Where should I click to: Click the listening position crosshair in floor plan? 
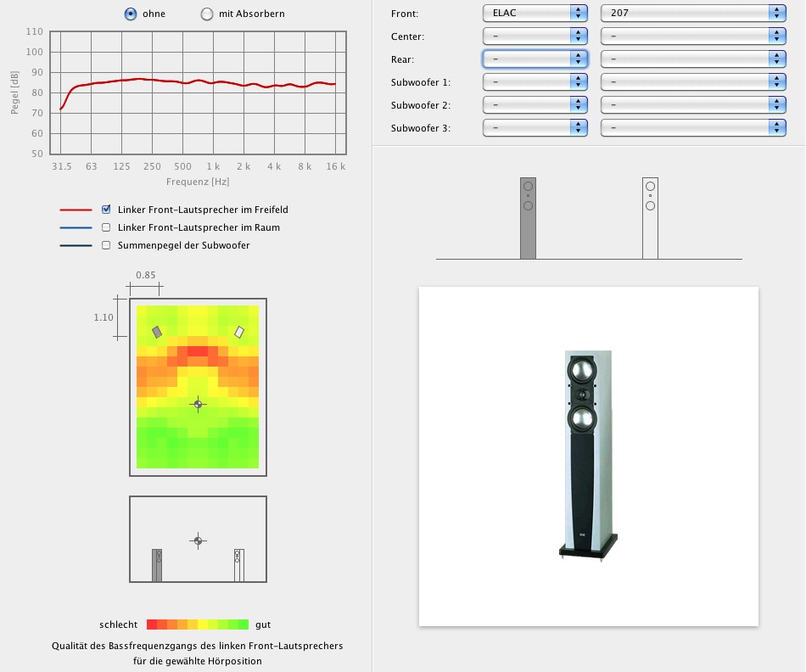[199, 405]
